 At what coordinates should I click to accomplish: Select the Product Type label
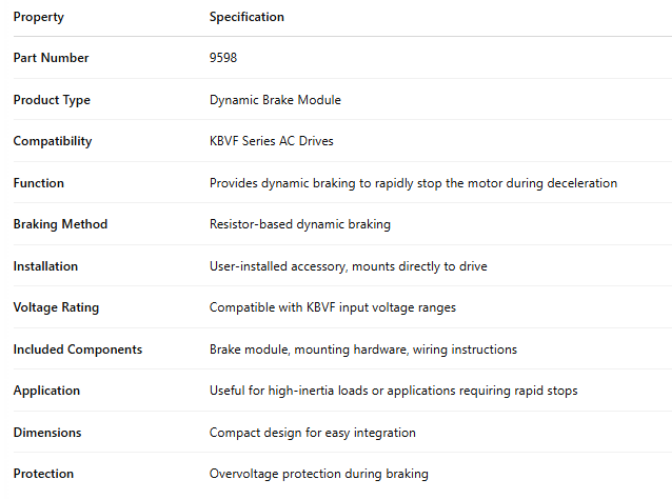point(52,100)
